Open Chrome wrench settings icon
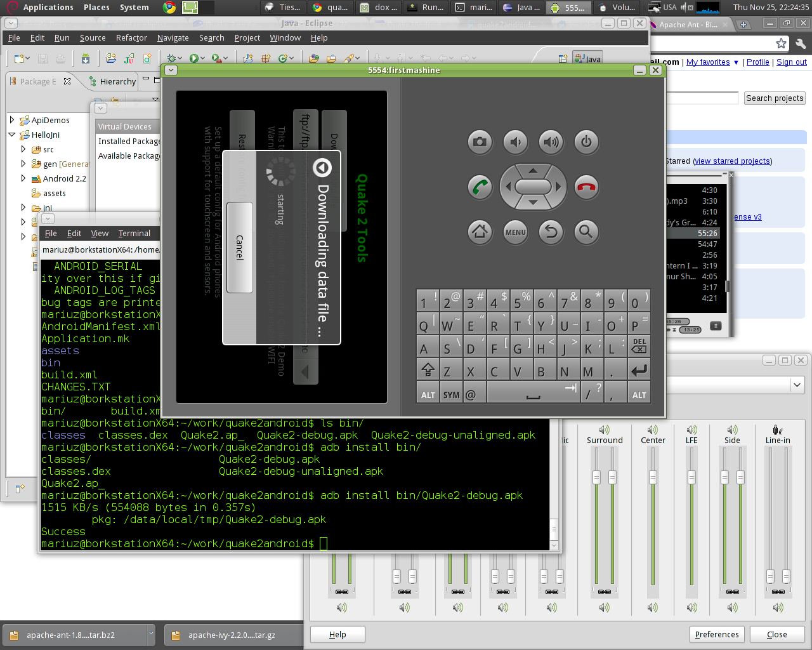 click(x=801, y=44)
